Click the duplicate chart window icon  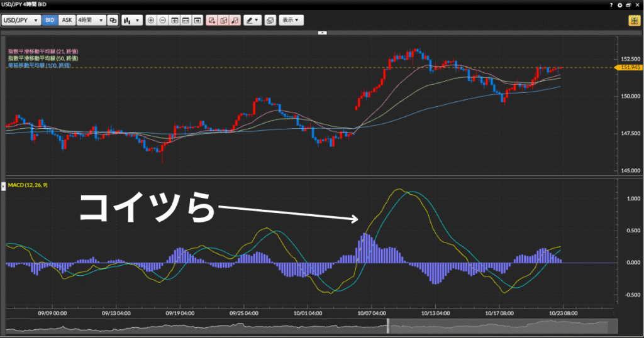pyautogui.click(x=113, y=20)
